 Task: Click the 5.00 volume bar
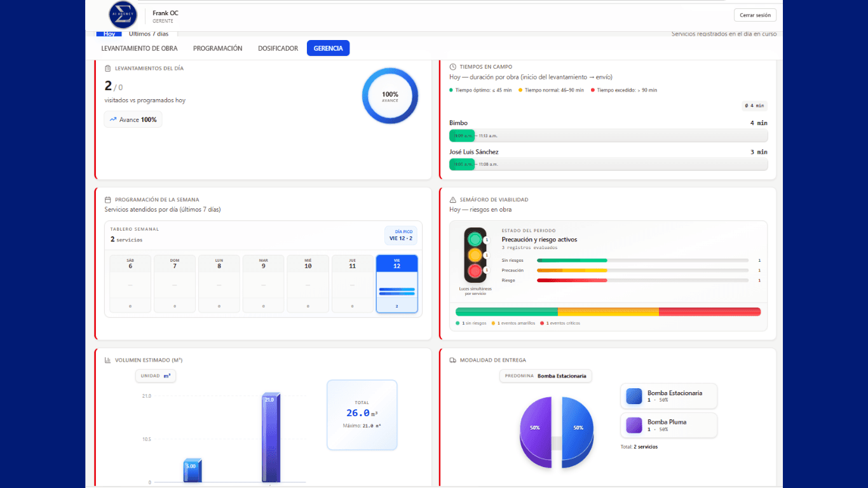[193, 471]
